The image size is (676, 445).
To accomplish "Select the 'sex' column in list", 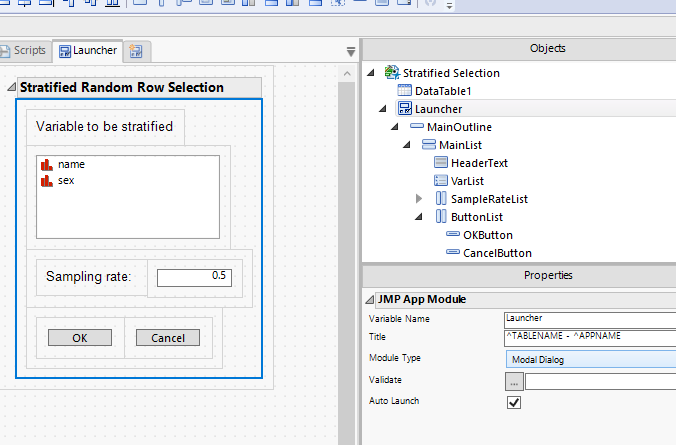I will [x=65, y=181].
